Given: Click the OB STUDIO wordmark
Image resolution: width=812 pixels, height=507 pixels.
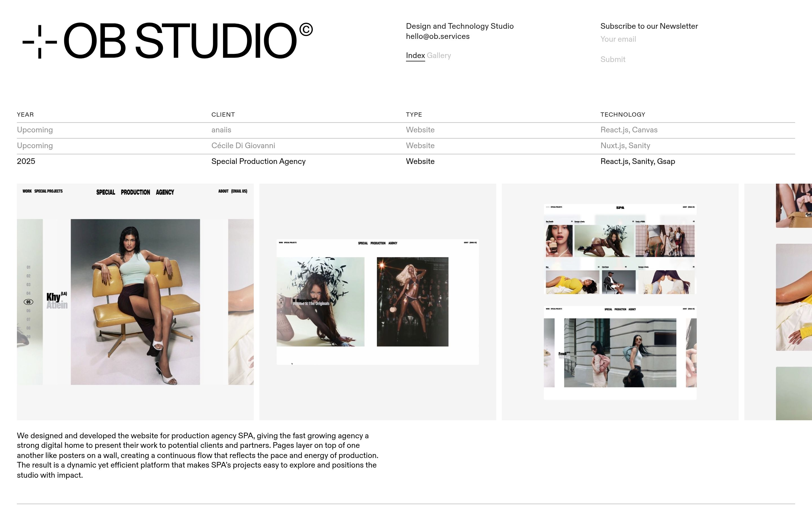Looking at the screenshot, I should coord(180,41).
